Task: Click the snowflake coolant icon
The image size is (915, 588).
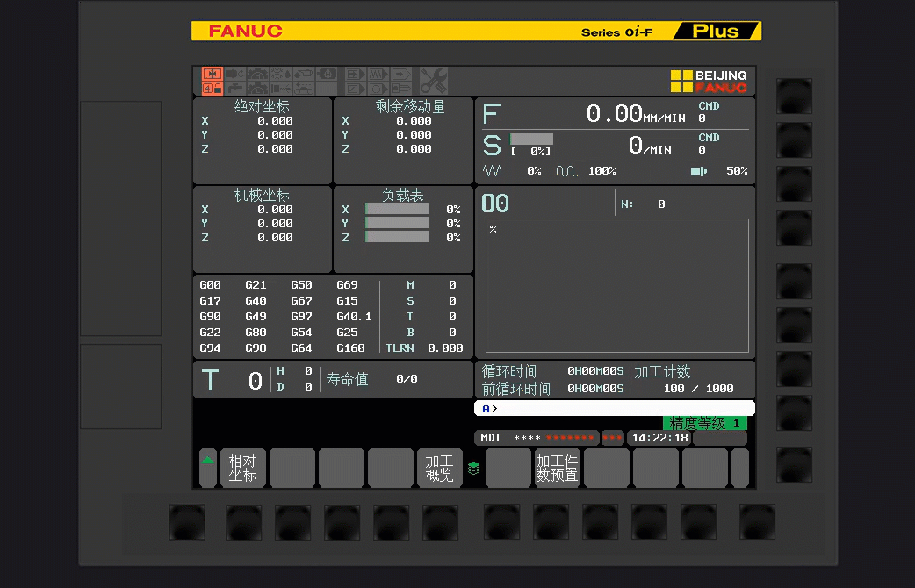Action: [281, 74]
